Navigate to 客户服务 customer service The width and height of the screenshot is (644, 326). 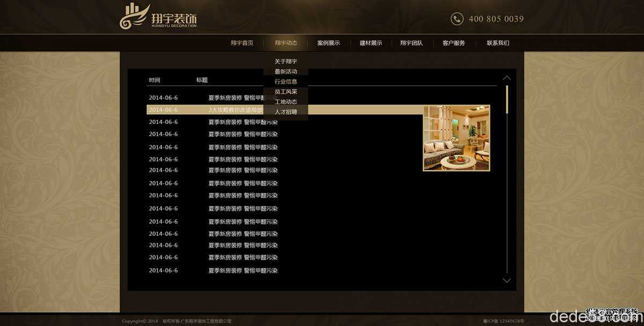point(454,43)
